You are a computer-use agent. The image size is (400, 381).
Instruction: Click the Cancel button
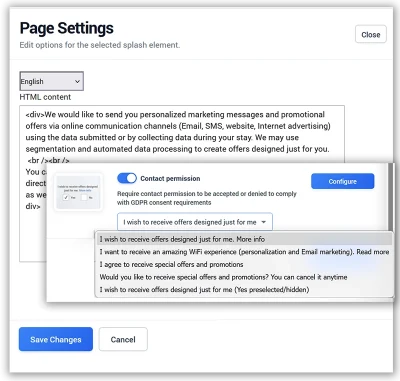[x=123, y=339]
